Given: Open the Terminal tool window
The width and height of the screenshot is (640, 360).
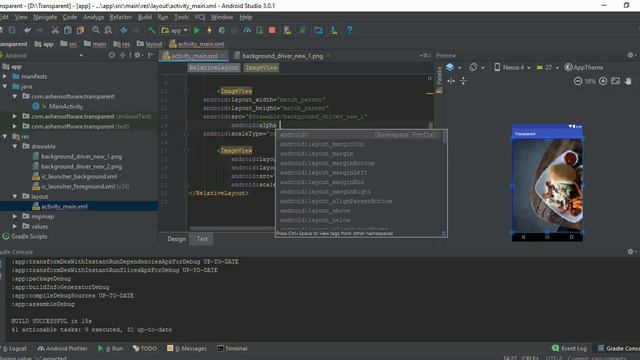Looking at the screenshot, I should [232, 349].
